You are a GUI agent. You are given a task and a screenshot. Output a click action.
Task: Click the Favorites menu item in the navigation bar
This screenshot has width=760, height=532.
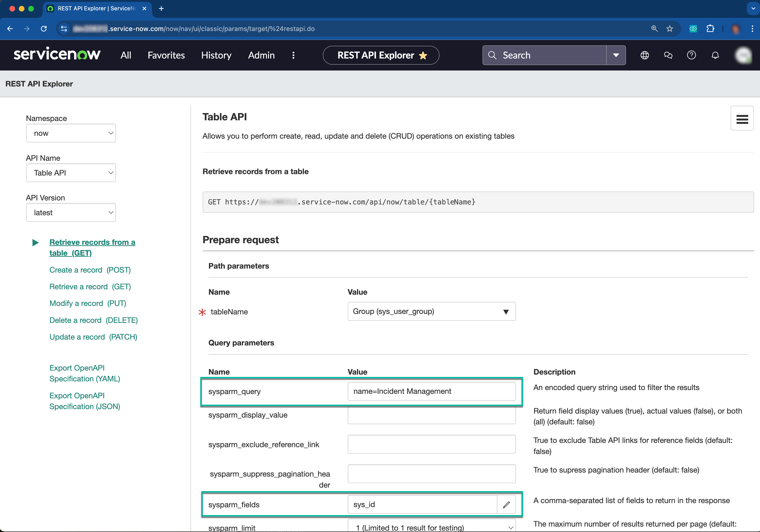(x=166, y=55)
